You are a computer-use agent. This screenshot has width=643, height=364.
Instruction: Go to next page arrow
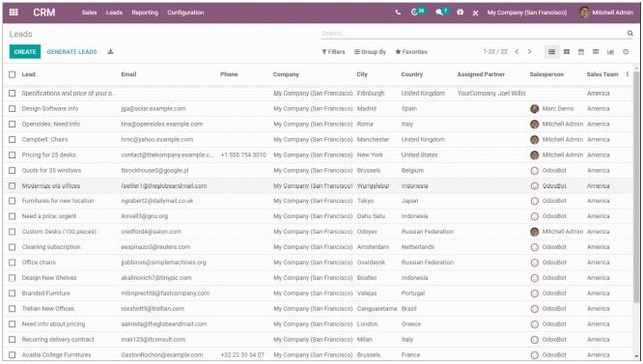click(x=529, y=51)
